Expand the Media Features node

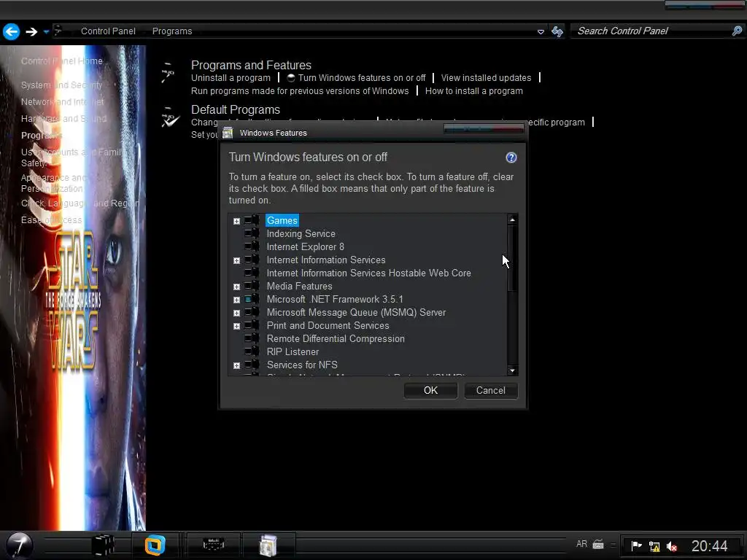[237, 287]
